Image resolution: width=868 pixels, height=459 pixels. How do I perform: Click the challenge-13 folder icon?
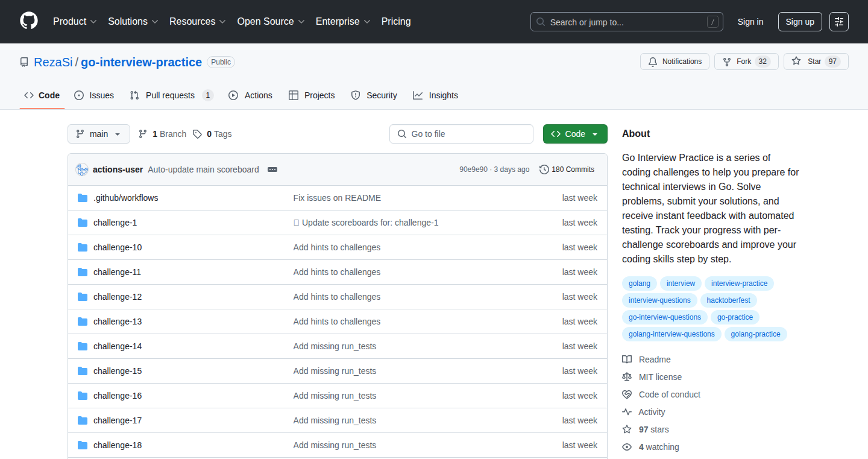click(83, 321)
